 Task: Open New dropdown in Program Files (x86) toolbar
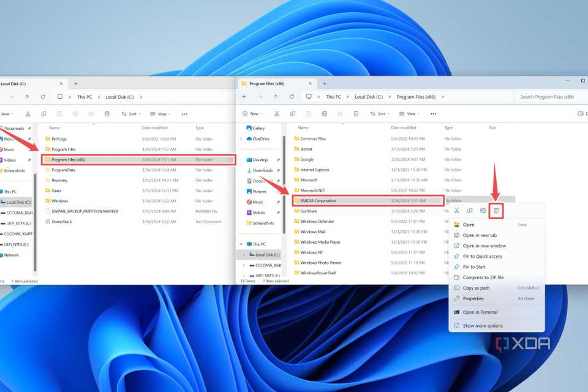coord(252,114)
